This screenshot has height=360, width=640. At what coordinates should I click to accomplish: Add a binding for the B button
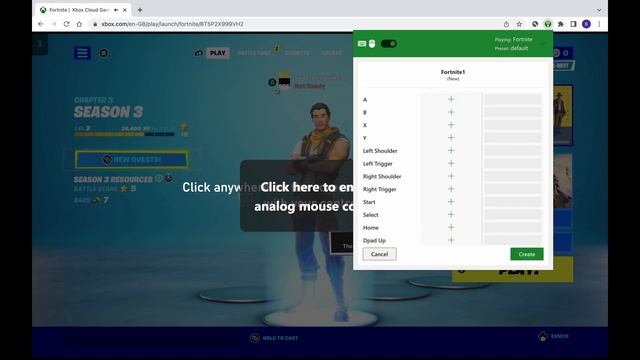coord(451,112)
